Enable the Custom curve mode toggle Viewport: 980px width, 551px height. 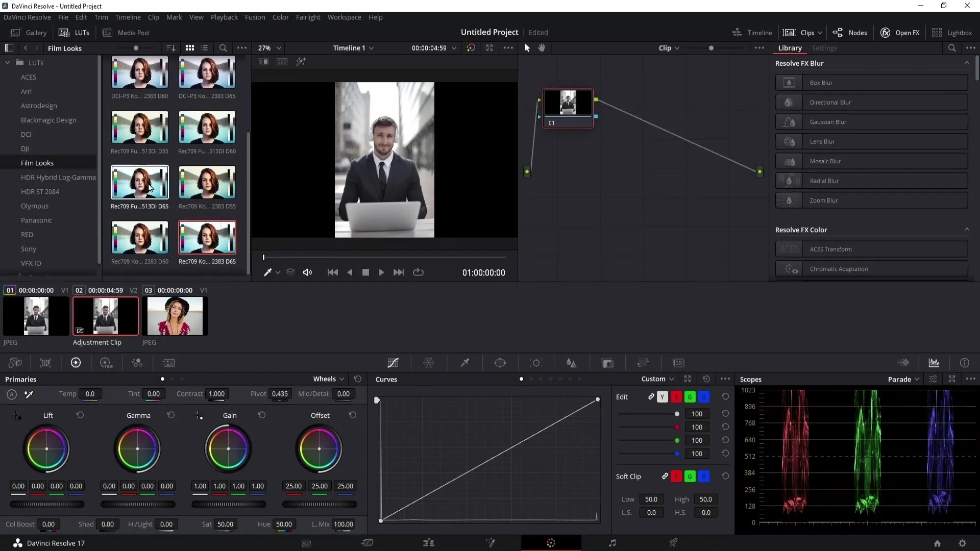pyautogui.click(x=522, y=379)
